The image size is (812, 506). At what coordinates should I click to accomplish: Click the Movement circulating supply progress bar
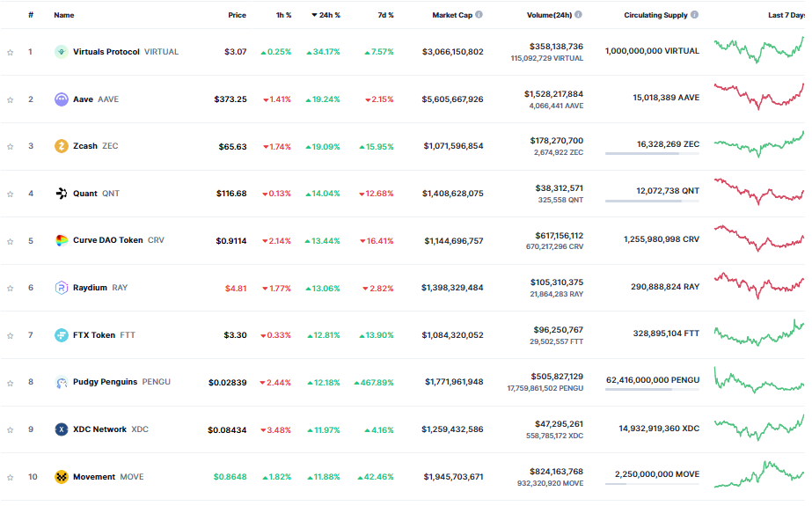(652, 484)
